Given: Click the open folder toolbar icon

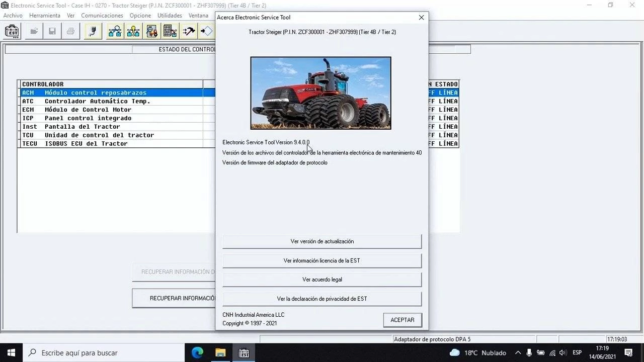Looking at the screenshot, I should (x=34, y=31).
